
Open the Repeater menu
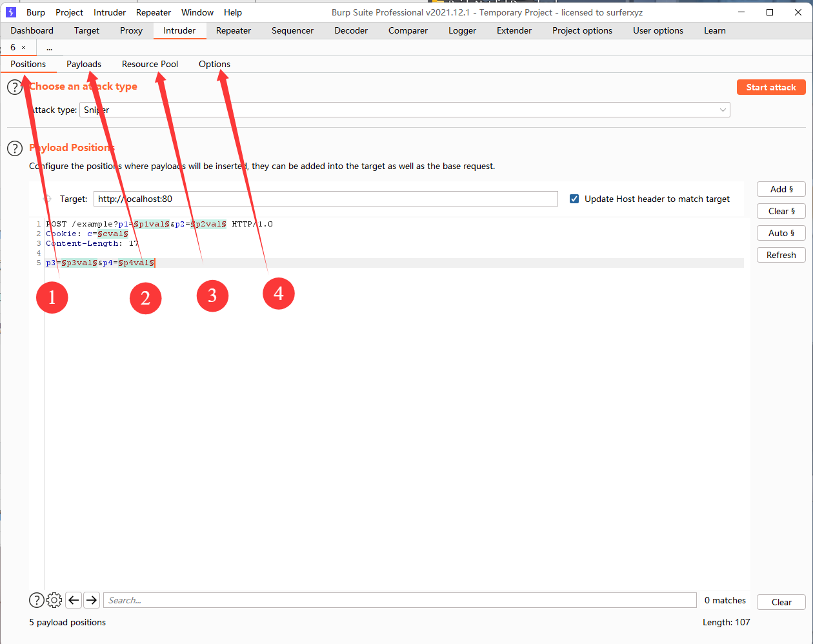[x=154, y=12]
